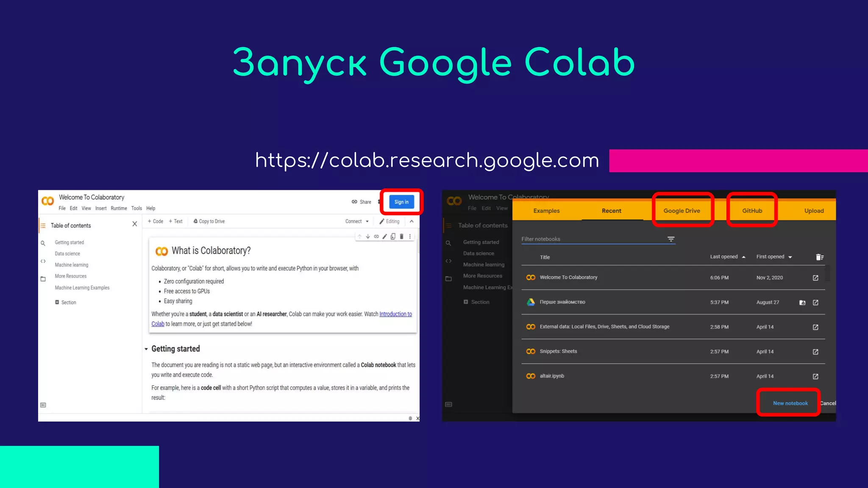Image resolution: width=868 pixels, height=488 pixels.
Task: Open the Edit menu in the light window
Action: point(73,208)
